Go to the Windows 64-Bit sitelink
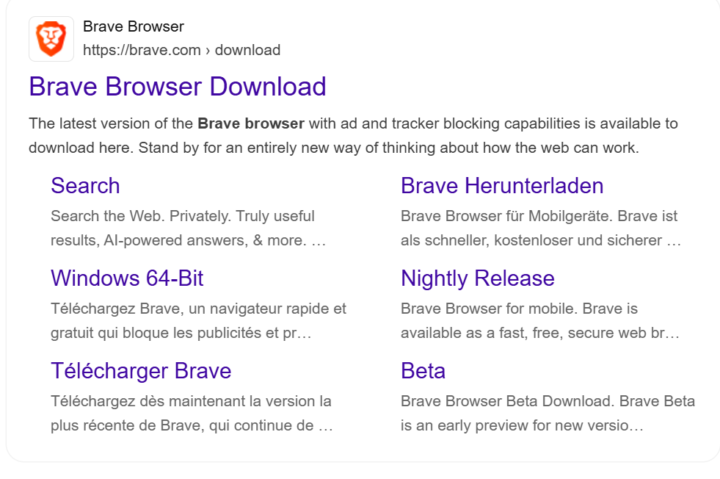720x479 pixels. pyautogui.click(x=127, y=278)
